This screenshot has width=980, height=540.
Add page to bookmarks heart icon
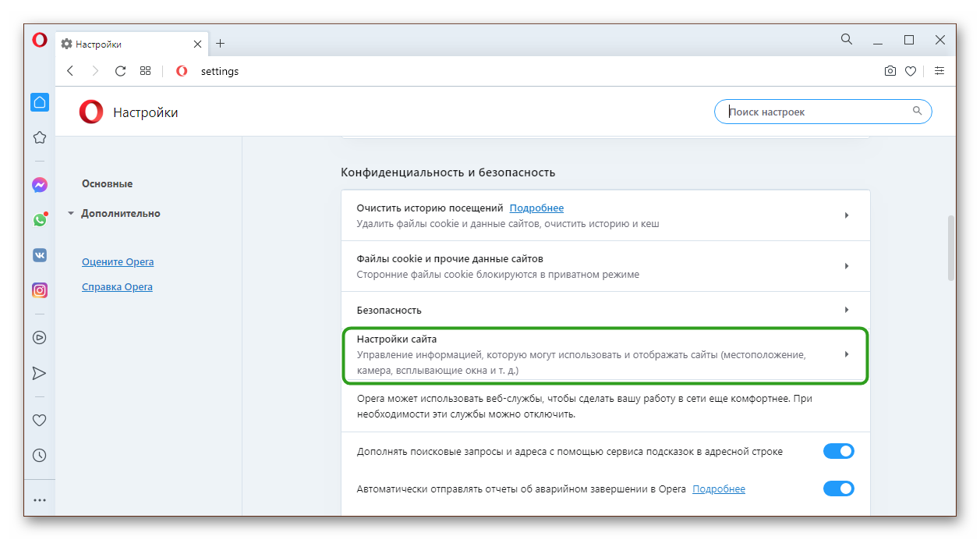point(911,71)
